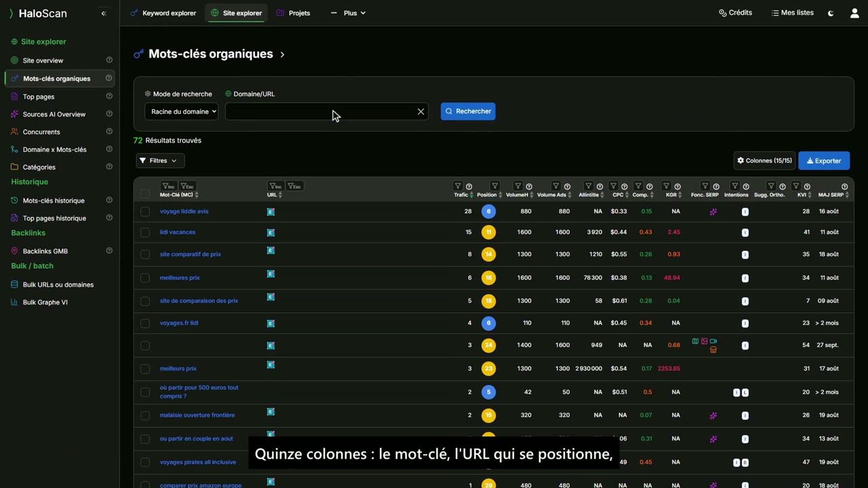Open help for Site overview
The image size is (868, 488).
coord(109,60)
